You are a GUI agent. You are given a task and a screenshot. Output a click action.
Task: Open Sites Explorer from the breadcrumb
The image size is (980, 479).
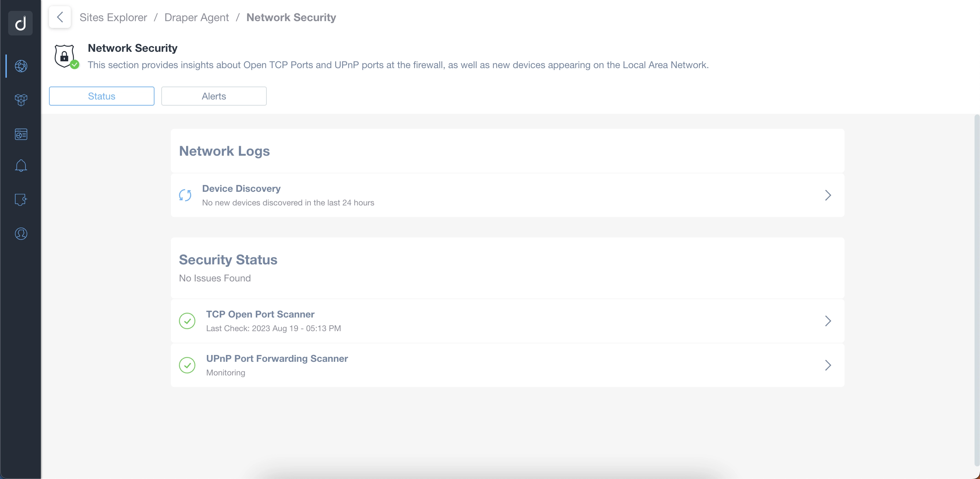tap(113, 17)
